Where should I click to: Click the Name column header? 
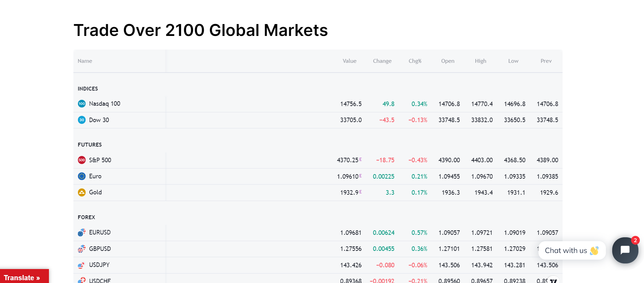coord(85,61)
